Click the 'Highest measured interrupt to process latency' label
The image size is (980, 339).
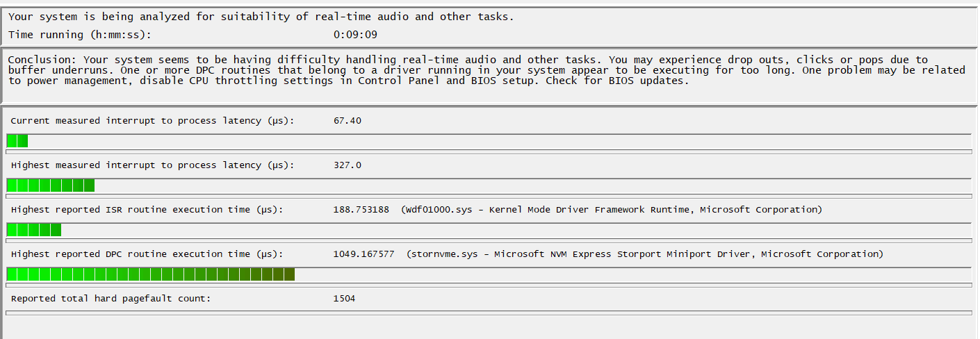[x=153, y=165]
